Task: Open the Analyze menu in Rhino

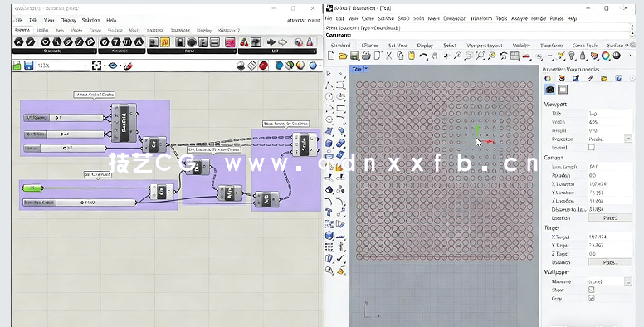Action: tap(520, 18)
